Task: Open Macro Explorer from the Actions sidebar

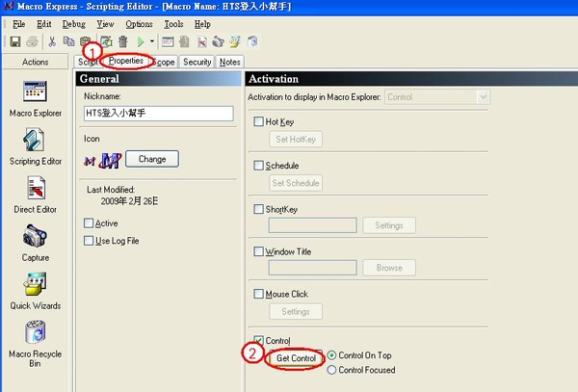Action: click(x=36, y=99)
